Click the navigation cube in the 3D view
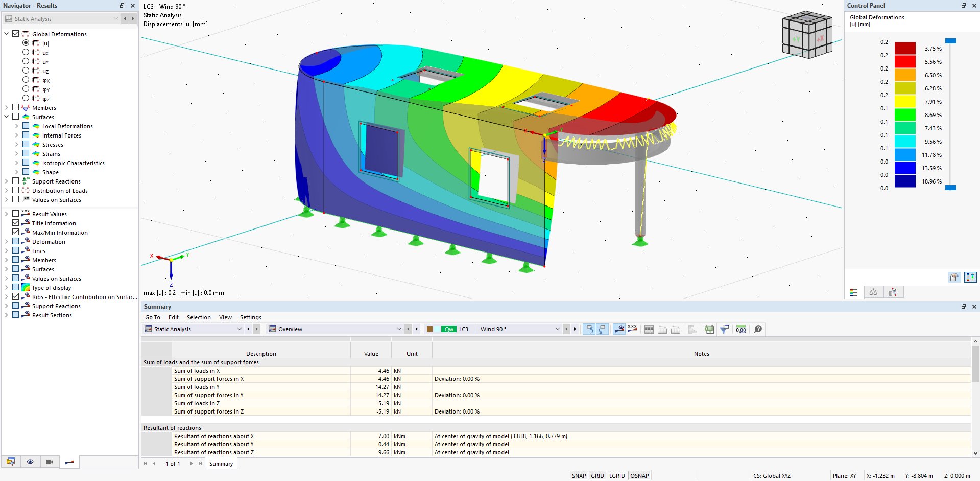The height and width of the screenshot is (481, 980). [807, 35]
